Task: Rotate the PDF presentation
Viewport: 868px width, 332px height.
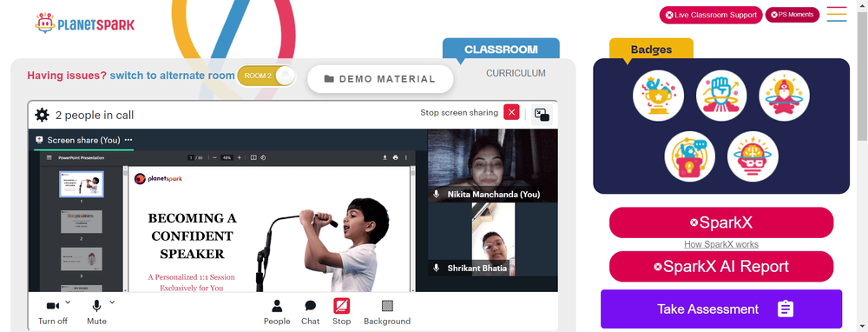Action: tap(263, 158)
